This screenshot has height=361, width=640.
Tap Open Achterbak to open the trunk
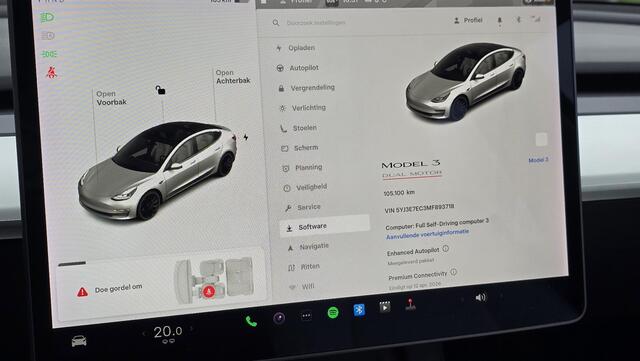point(233,76)
